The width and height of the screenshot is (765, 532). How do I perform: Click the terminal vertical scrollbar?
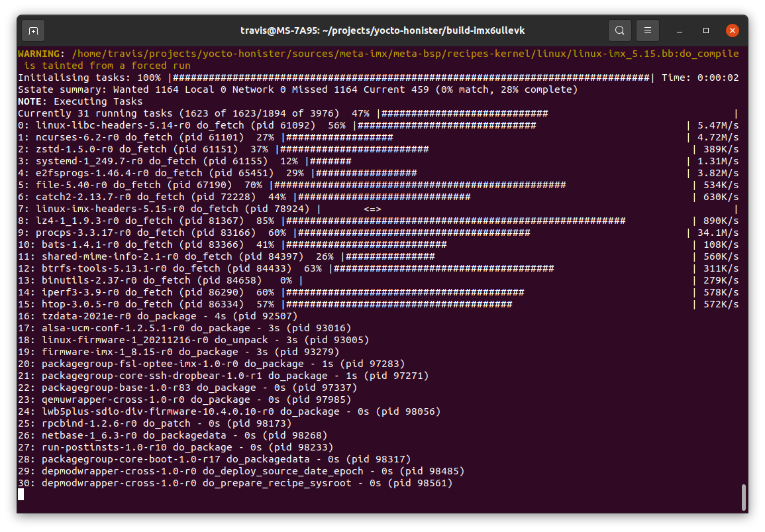(743, 497)
